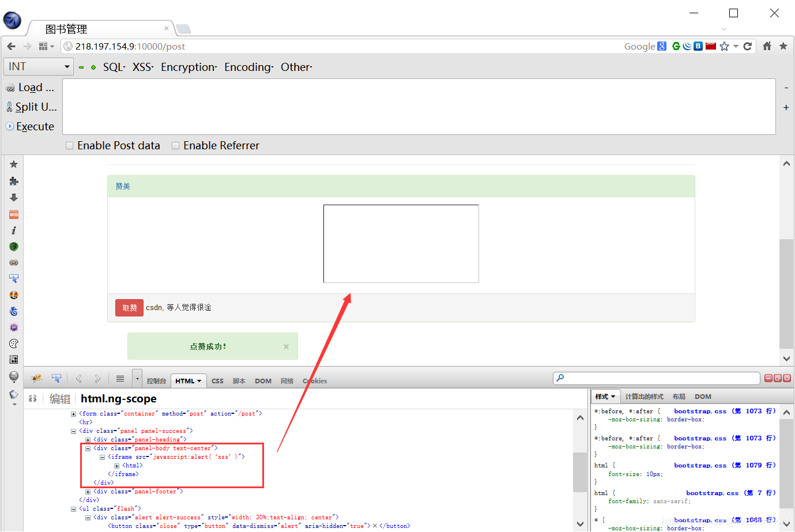795x532 pixels.
Task: Switch to Firebug CSS tab
Action: 217,381
